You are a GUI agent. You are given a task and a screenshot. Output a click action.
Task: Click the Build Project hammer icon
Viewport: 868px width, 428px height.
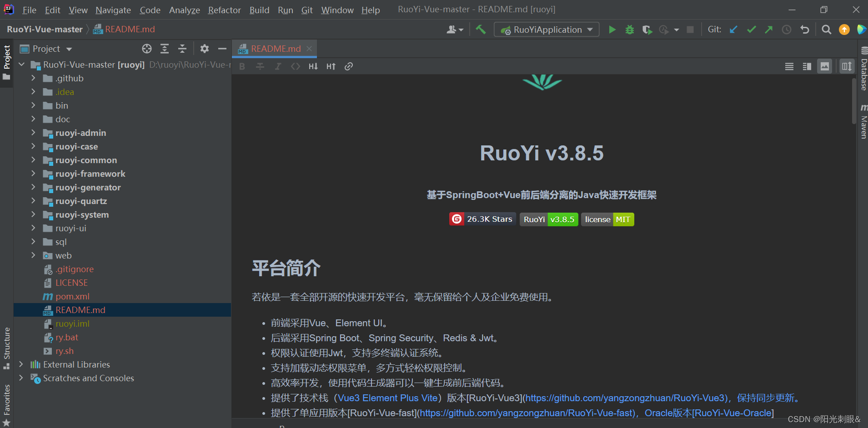coord(481,30)
